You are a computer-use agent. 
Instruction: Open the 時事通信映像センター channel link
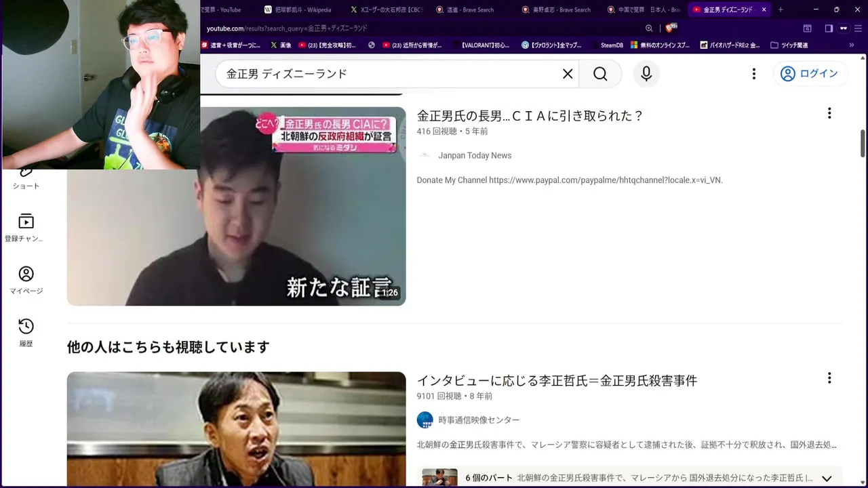tap(479, 420)
